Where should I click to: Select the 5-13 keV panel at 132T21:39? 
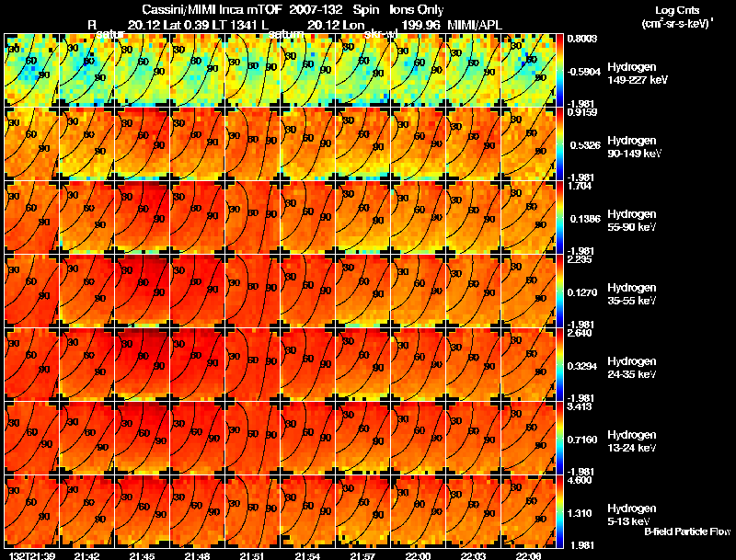pyautogui.click(x=31, y=511)
